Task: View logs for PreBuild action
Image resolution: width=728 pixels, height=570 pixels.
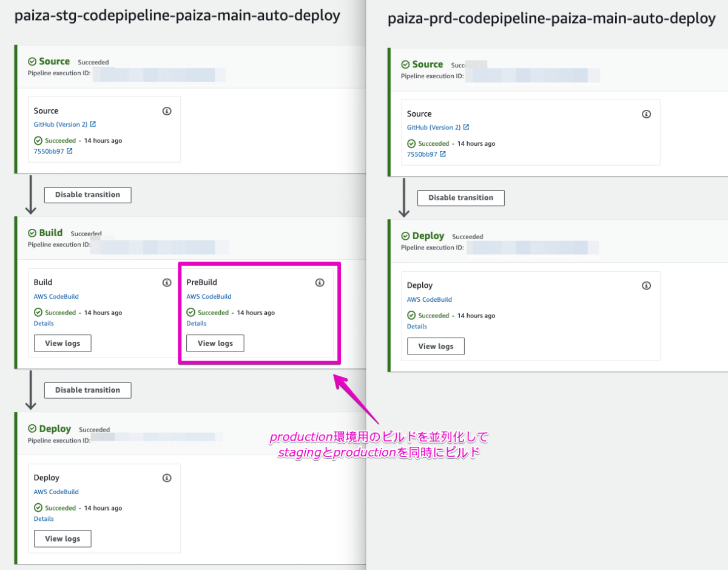Action: tap(215, 344)
